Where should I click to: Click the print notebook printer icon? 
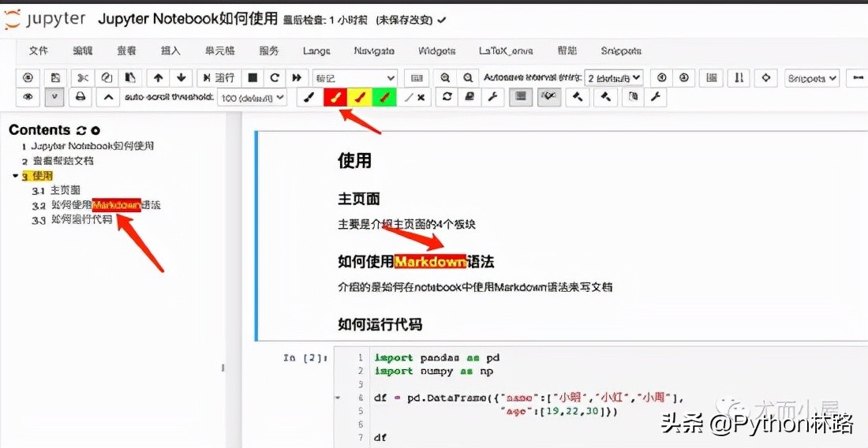(x=80, y=97)
